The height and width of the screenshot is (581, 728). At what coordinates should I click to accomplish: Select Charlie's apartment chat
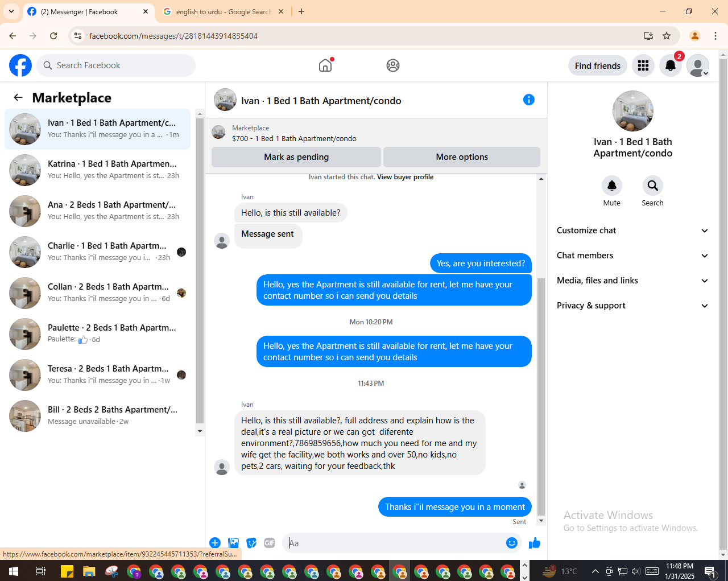coord(98,252)
